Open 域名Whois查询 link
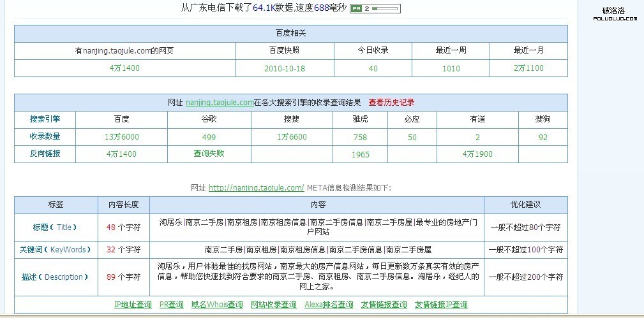 217,305
